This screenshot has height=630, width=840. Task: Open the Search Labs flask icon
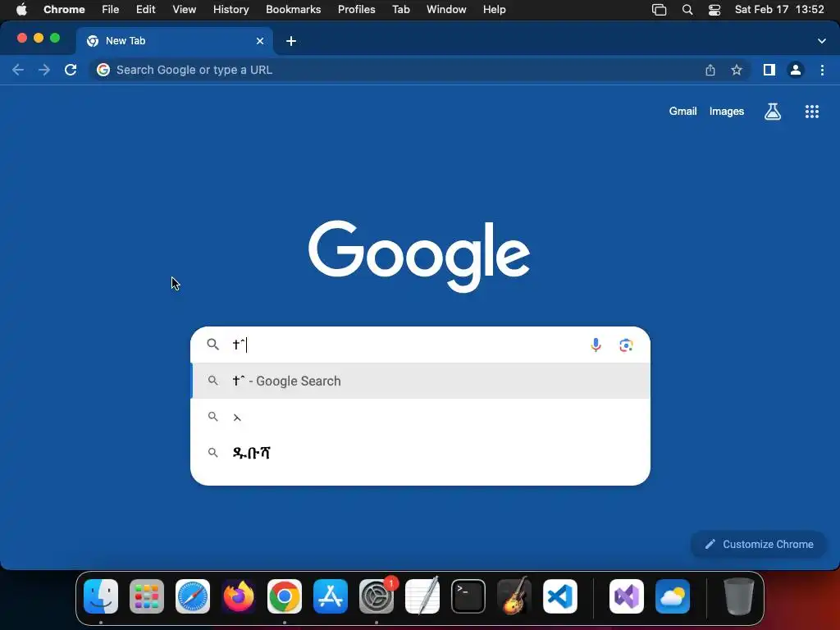click(x=773, y=112)
